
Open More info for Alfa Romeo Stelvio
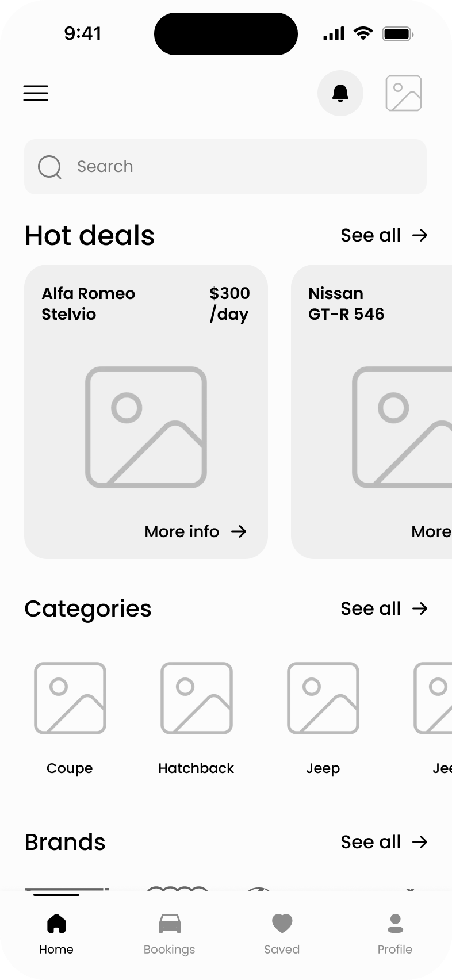click(196, 531)
